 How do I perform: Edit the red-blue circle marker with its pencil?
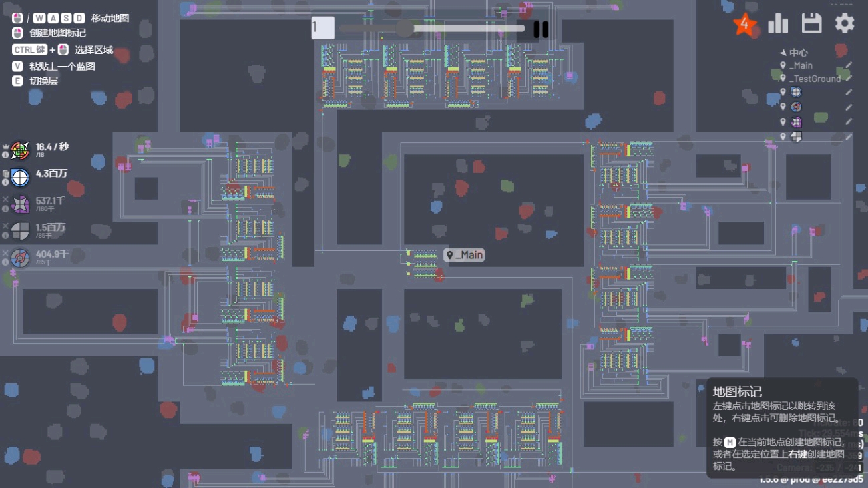point(849,107)
